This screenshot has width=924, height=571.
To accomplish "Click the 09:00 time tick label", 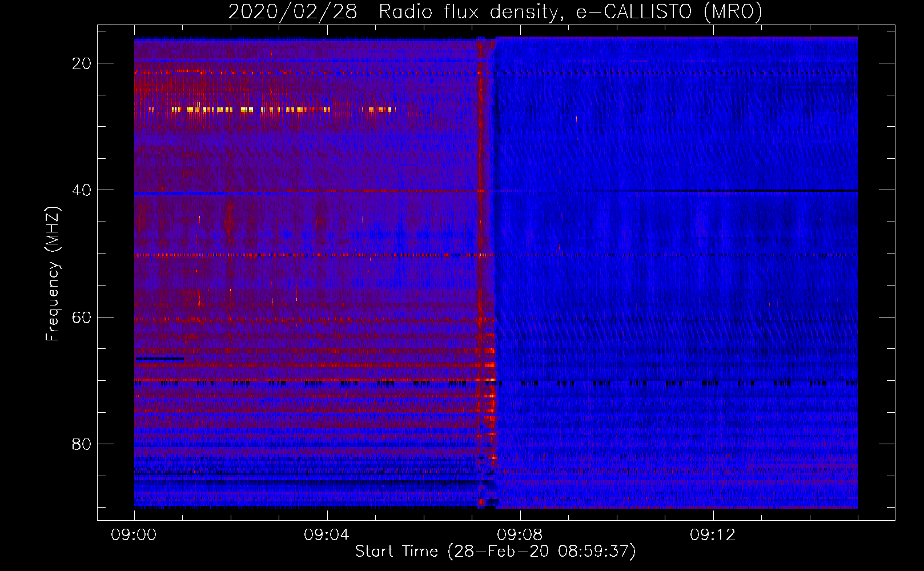I will (134, 535).
